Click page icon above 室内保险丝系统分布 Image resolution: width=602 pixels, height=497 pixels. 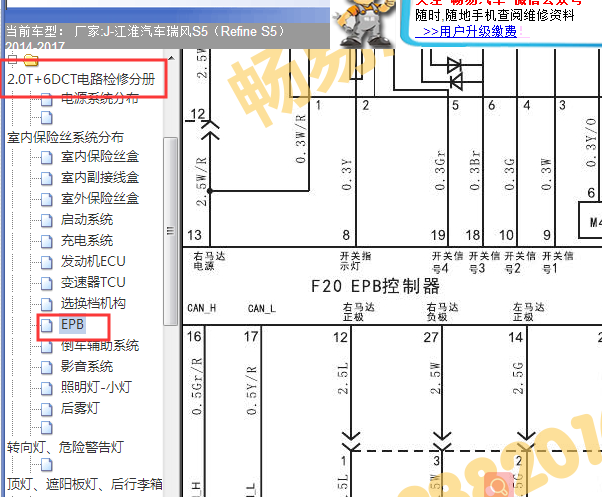46,118
